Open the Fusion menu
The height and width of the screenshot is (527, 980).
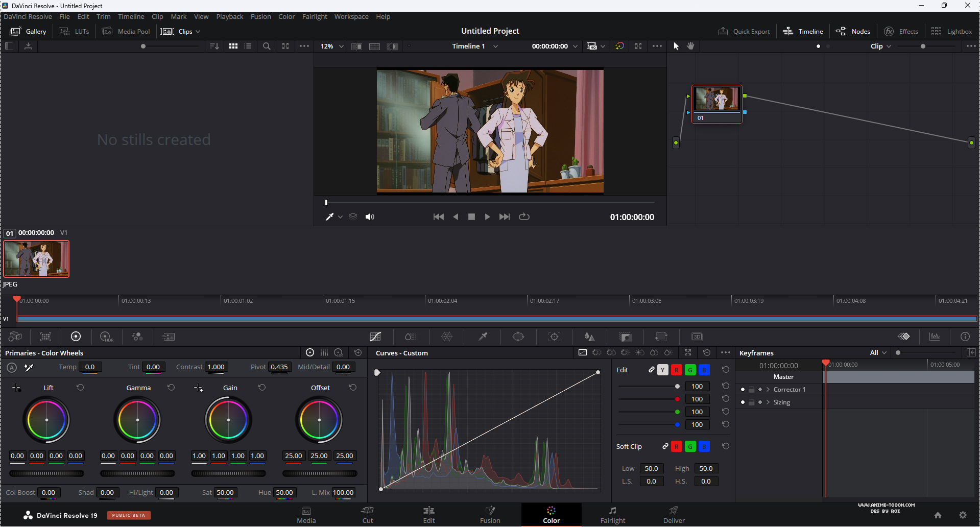pyautogui.click(x=261, y=16)
